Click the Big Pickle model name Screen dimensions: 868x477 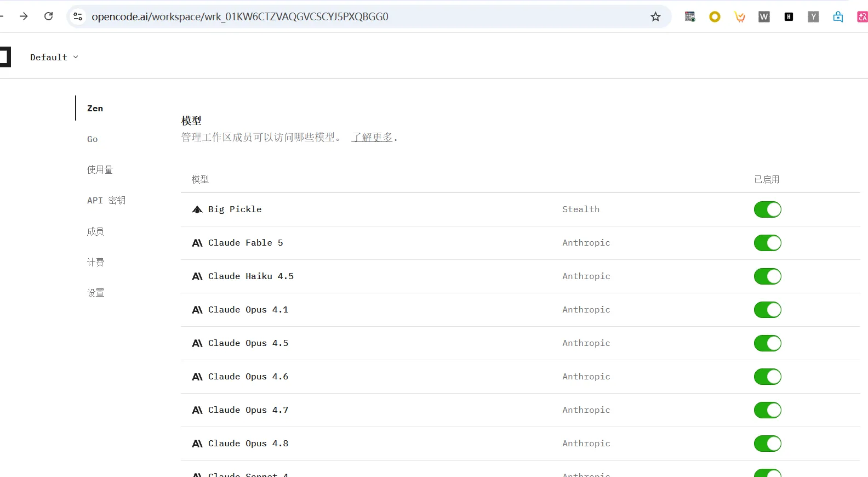click(235, 209)
